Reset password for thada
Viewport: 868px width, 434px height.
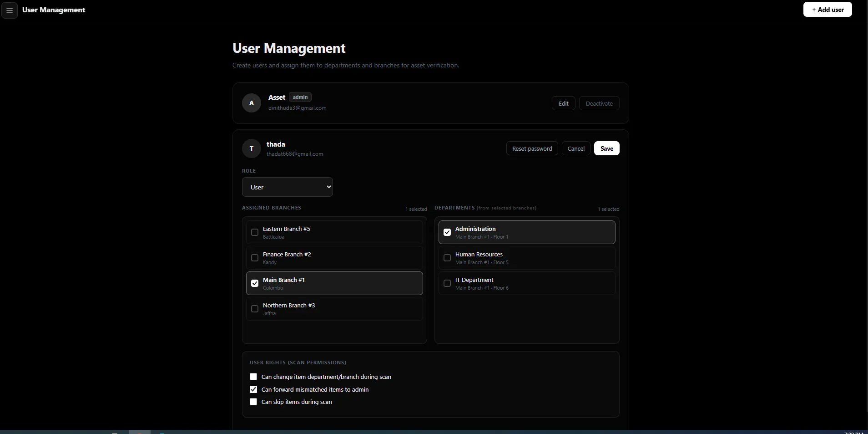532,148
